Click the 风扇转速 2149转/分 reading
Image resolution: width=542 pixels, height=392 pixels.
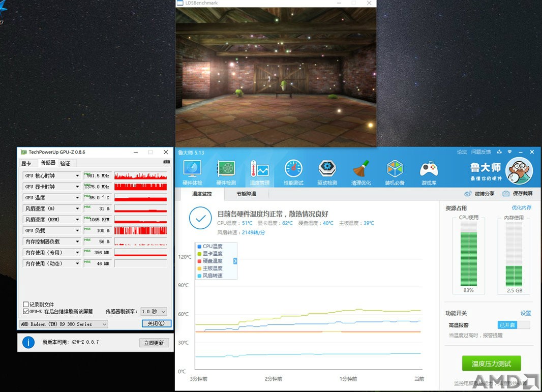pos(242,233)
